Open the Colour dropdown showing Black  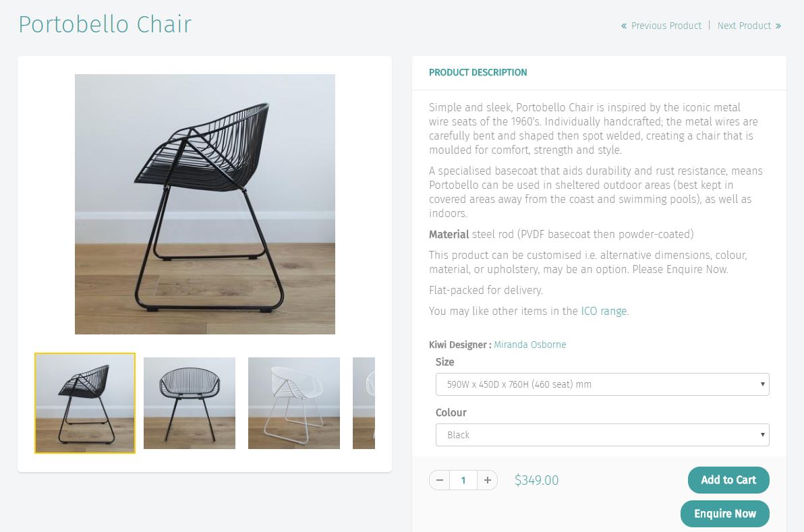click(x=602, y=435)
